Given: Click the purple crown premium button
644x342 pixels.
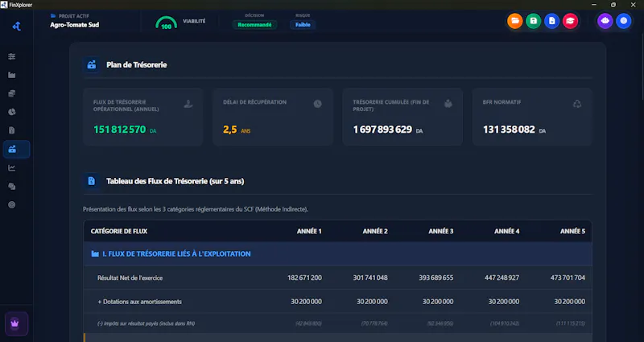Looking at the screenshot, I should (x=16, y=323).
